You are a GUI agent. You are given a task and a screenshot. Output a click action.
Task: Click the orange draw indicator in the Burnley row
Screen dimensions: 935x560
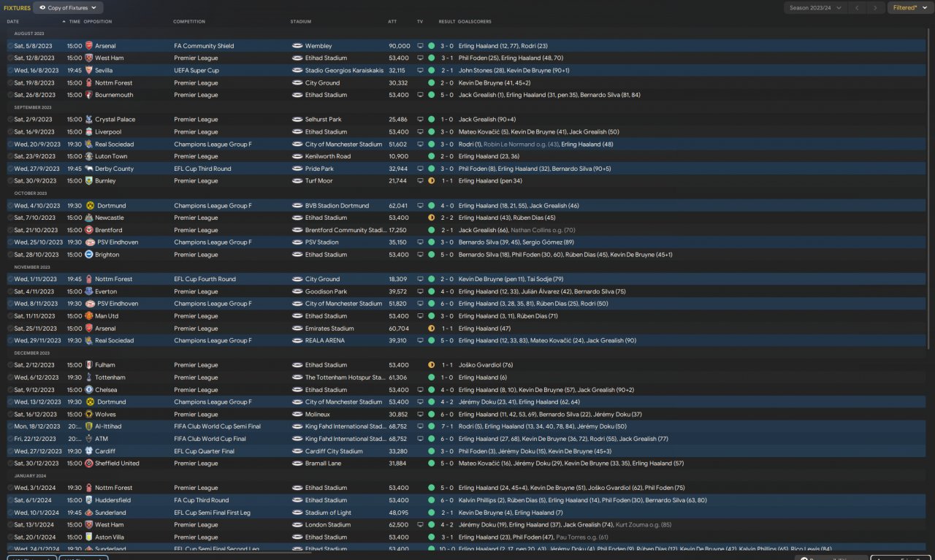point(431,181)
